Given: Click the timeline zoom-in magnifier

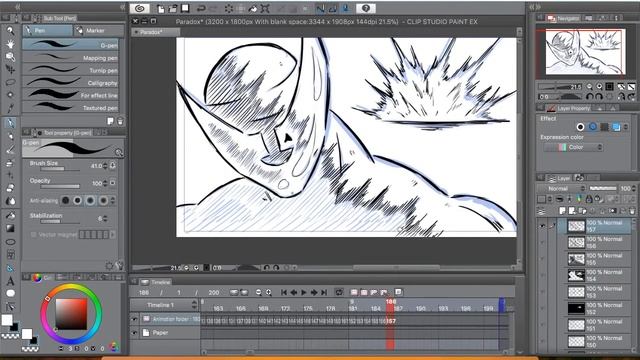Looking at the screenshot, I should [269, 292].
